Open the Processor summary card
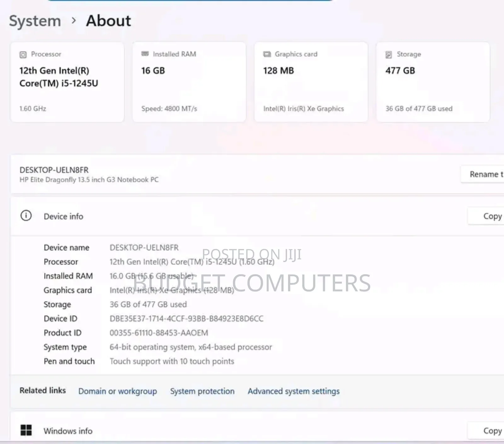Image resolution: width=504 pixels, height=444 pixels. click(x=67, y=82)
